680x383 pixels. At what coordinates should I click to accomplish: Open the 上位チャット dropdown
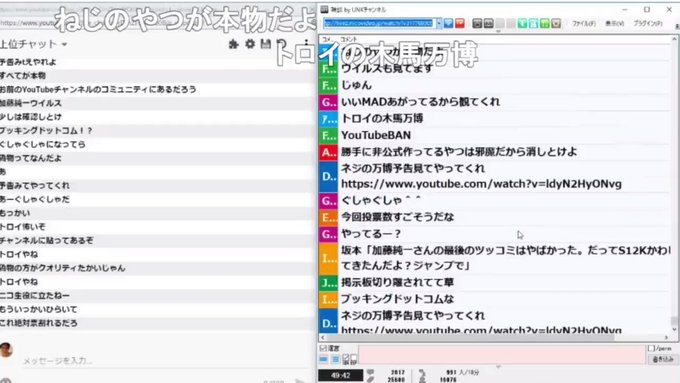[33, 44]
